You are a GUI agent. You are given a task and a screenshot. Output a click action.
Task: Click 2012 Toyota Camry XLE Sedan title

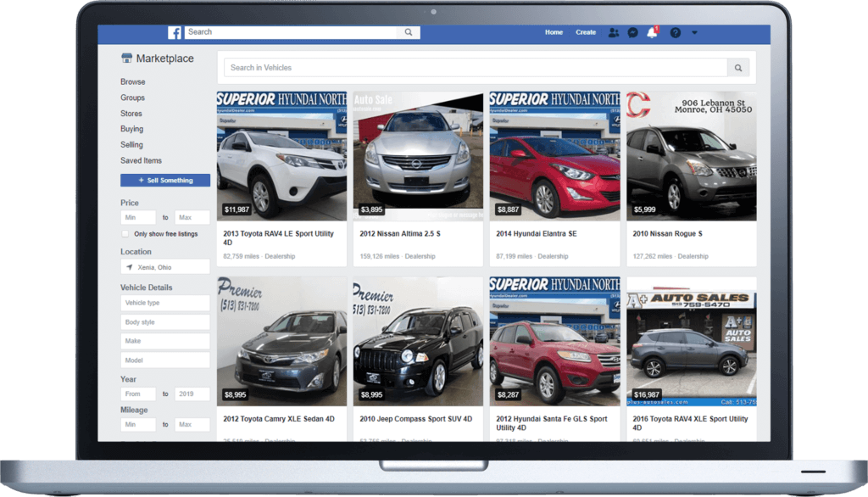tap(279, 419)
